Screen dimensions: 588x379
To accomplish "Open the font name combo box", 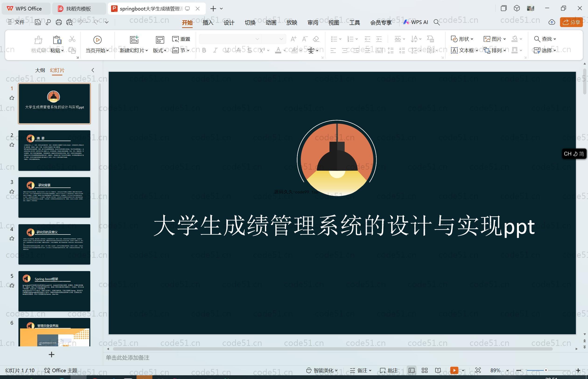I will pyautogui.click(x=230, y=39).
